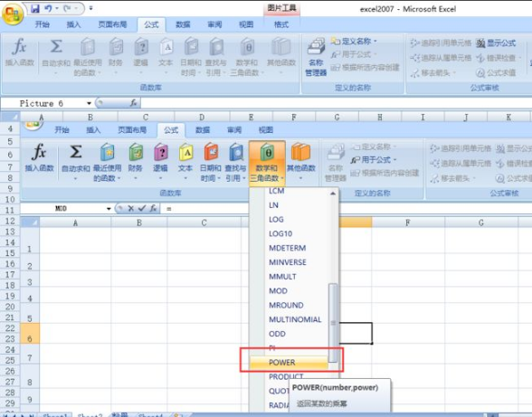Image resolution: width=532 pixels, height=417 pixels.
Task: Click the Redo icon in quick access toolbar
Action: pos(68,8)
